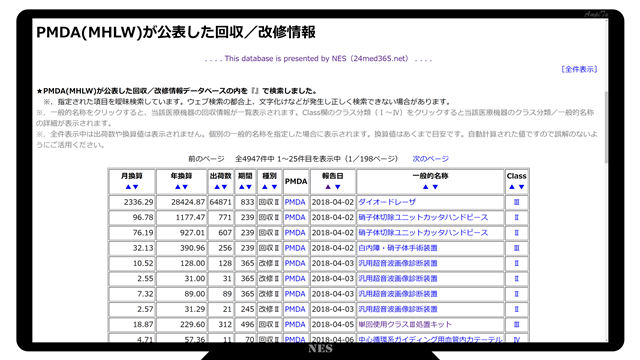Open PMDA link in 1177.47 row

295,218
